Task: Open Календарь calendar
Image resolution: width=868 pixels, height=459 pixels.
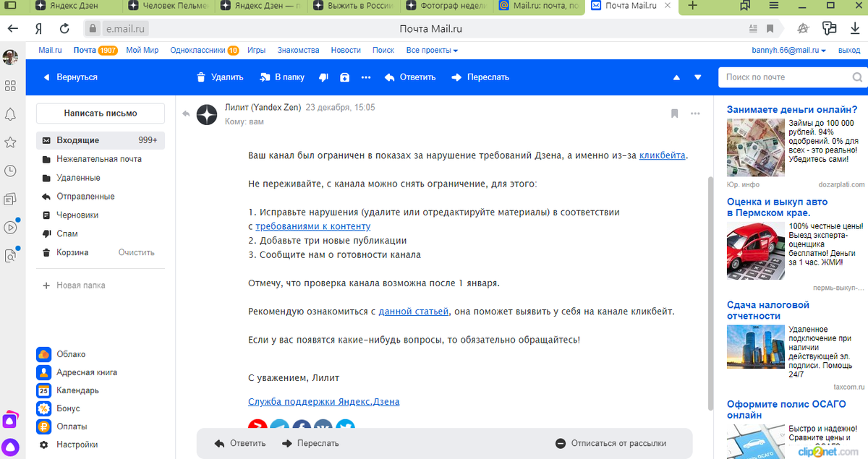Action: coord(68,390)
